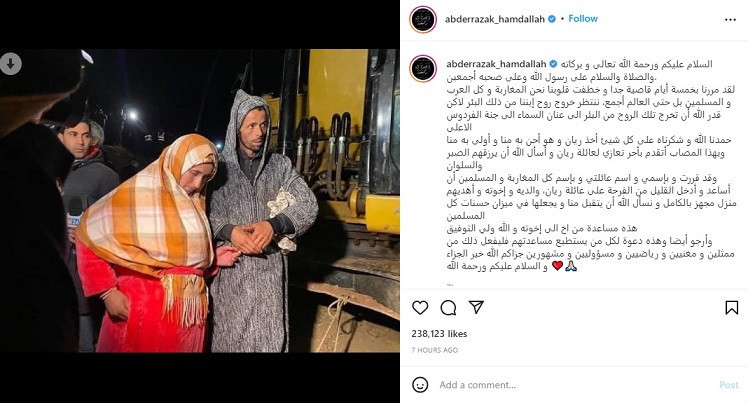Click the verified badge beside caption username
Image resolution: width=748 pixels, height=403 pixels.
[x=553, y=63]
